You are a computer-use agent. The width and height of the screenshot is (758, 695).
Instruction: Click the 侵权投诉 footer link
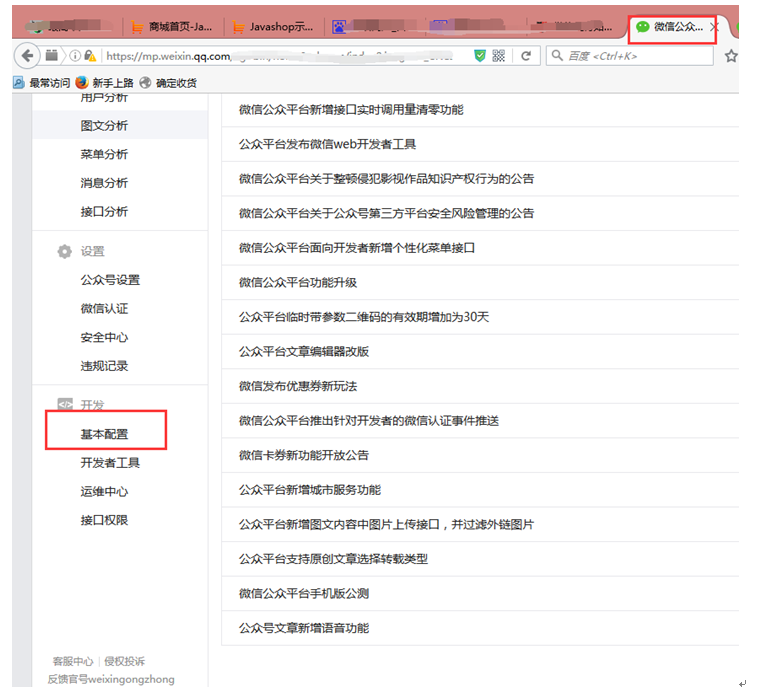tap(124, 661)
